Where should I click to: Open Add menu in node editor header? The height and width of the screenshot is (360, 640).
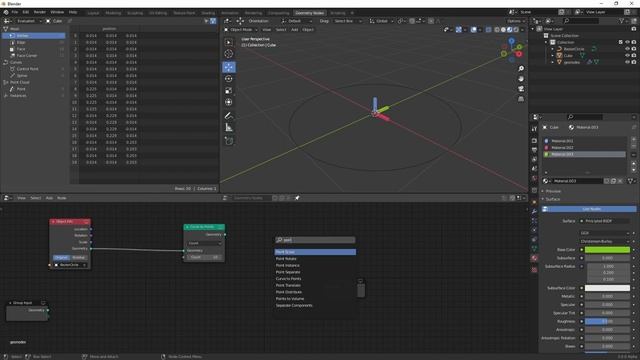click(x=49, y=198)
